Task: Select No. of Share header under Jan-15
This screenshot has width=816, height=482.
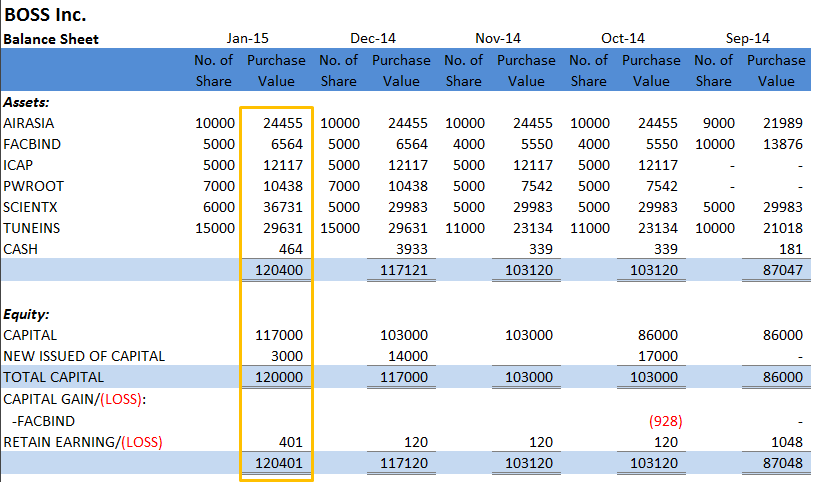Action: [213, 70]
